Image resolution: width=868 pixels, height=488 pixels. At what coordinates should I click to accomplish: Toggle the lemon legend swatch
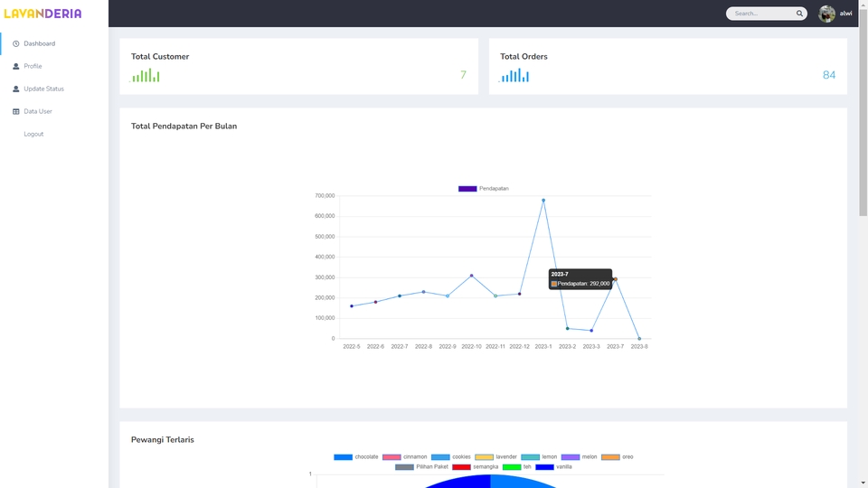pos(531,457)
